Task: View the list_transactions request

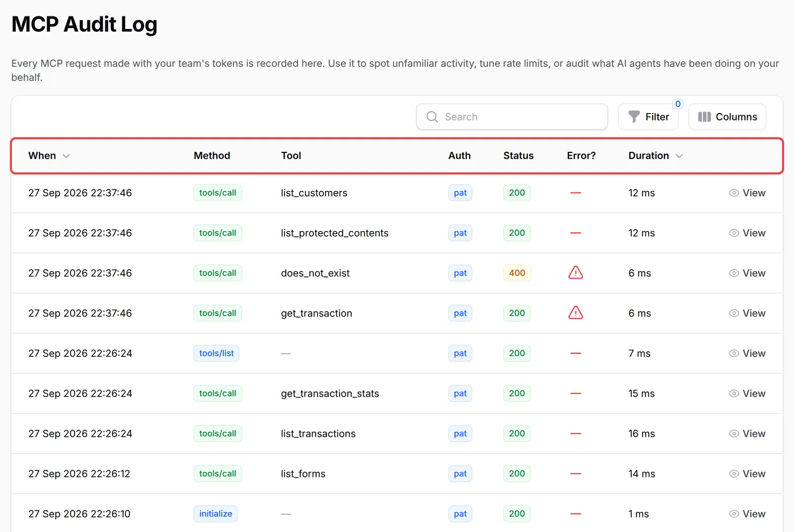Action: [747, 433]
